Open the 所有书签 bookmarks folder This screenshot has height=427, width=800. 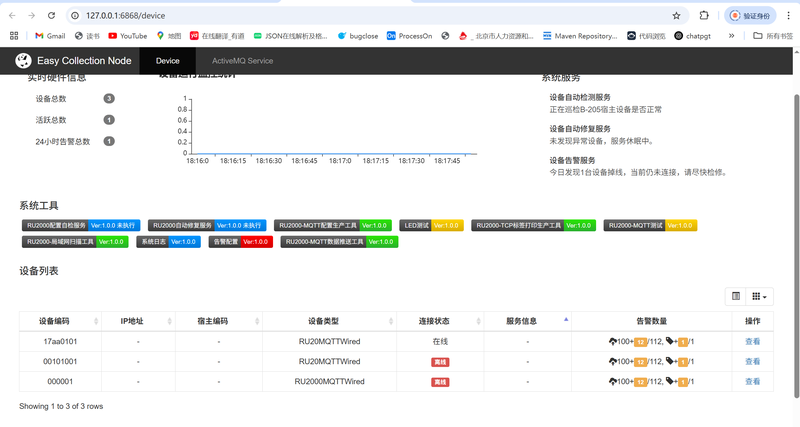tap(773, 36)
